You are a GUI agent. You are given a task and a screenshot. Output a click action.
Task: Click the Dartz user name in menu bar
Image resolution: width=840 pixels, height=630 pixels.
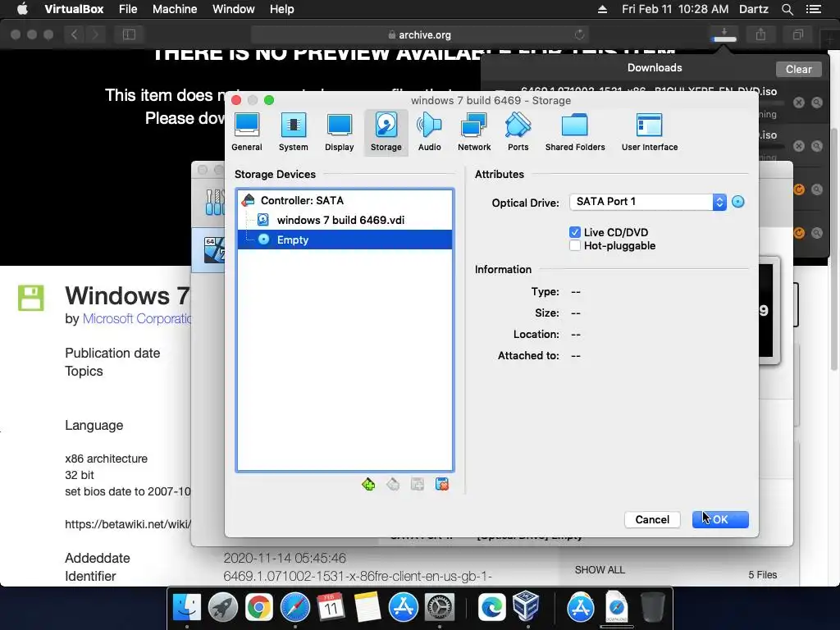(x=753, y=9)
